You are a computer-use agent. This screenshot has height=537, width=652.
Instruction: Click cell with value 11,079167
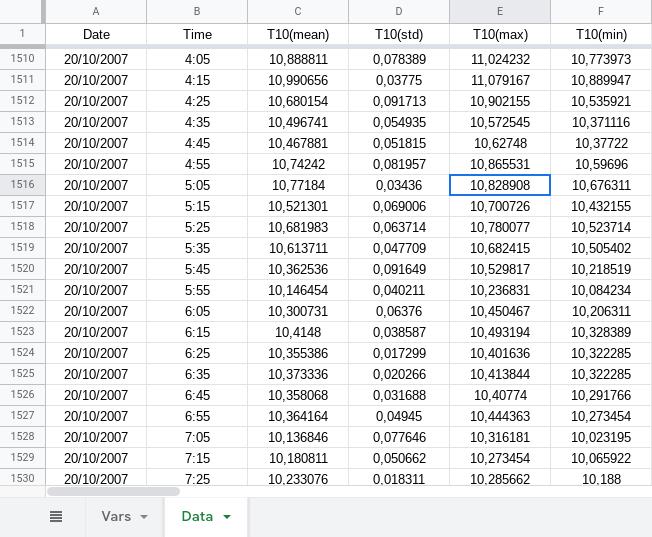[x=500, y=80]
